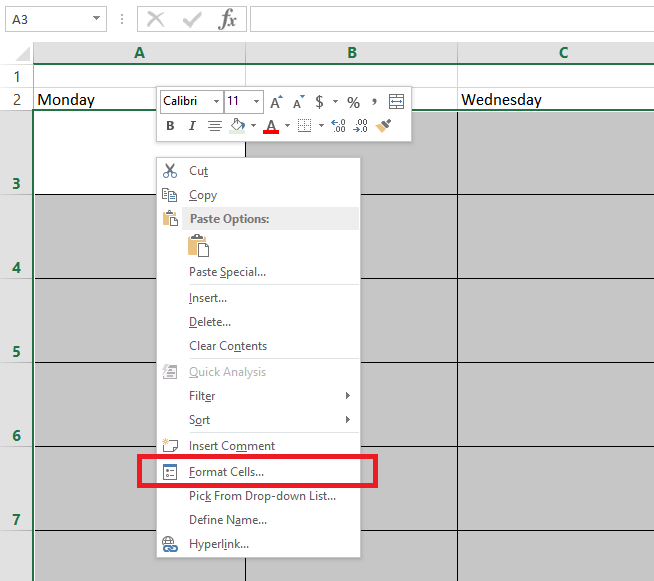Apply accounting dollar number format
The image size is (654, 581).
click(x=319, y=102)
